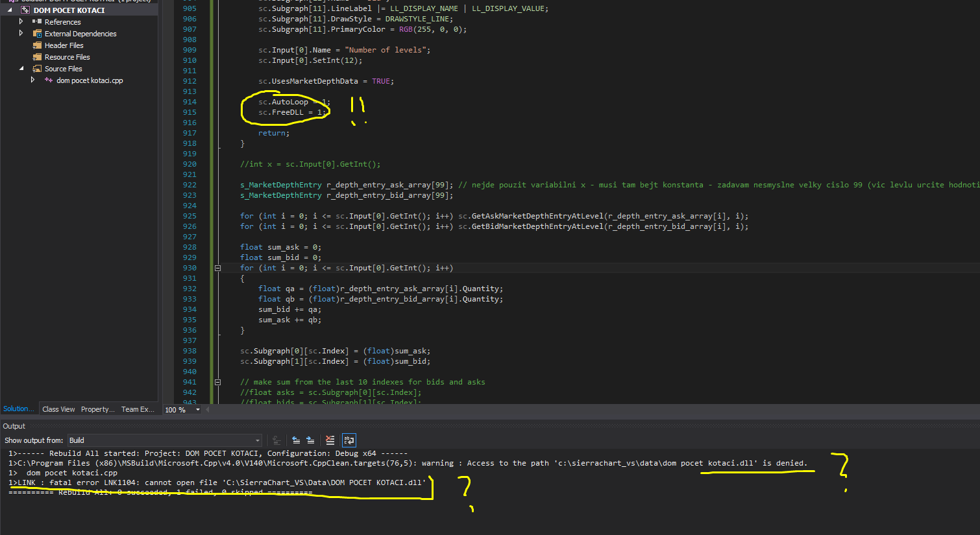
Task: Click the "Number of levels" string literal
Action: click(385, 50)
